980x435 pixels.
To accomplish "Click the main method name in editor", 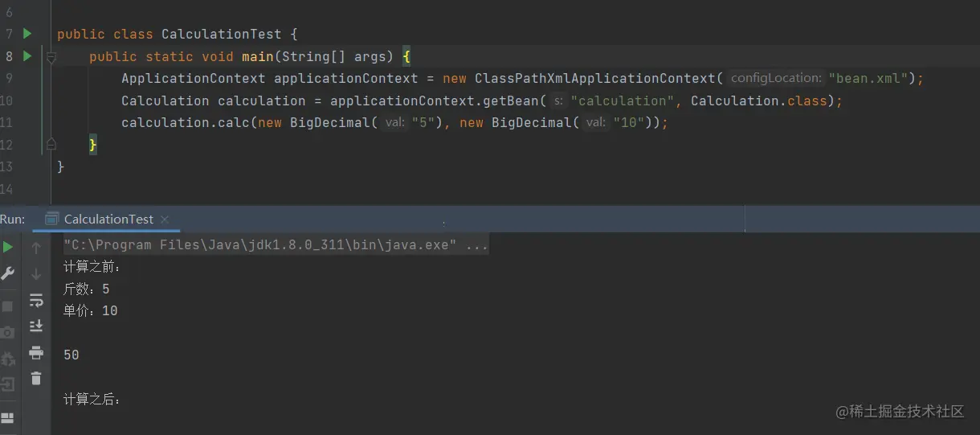I will [x=258, y=56].
